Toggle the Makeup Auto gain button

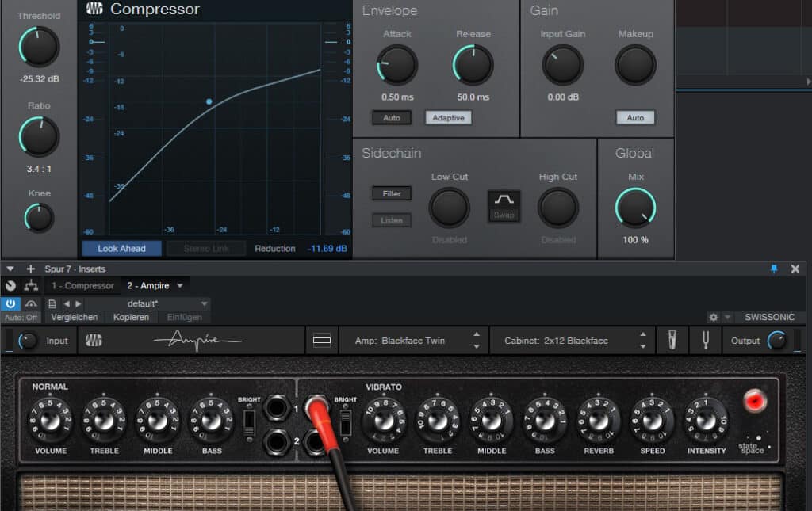point(635,118)
